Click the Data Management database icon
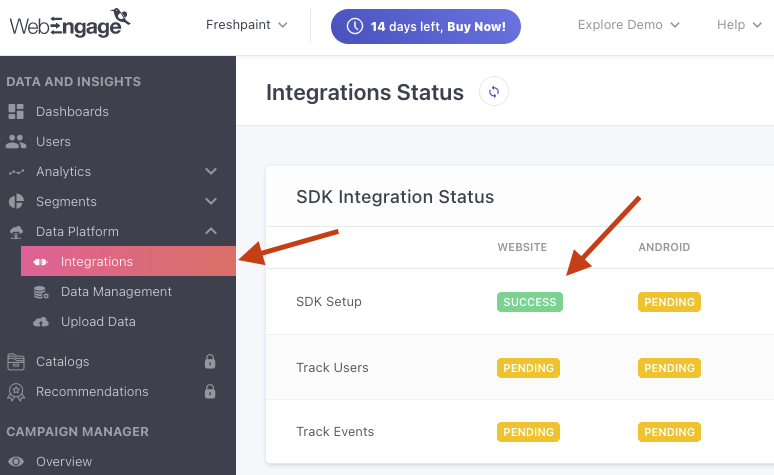 pos(41,292)
